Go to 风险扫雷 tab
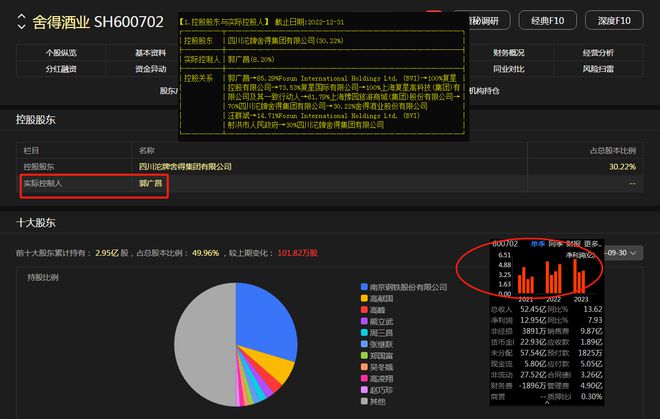 tap(598, 69)
